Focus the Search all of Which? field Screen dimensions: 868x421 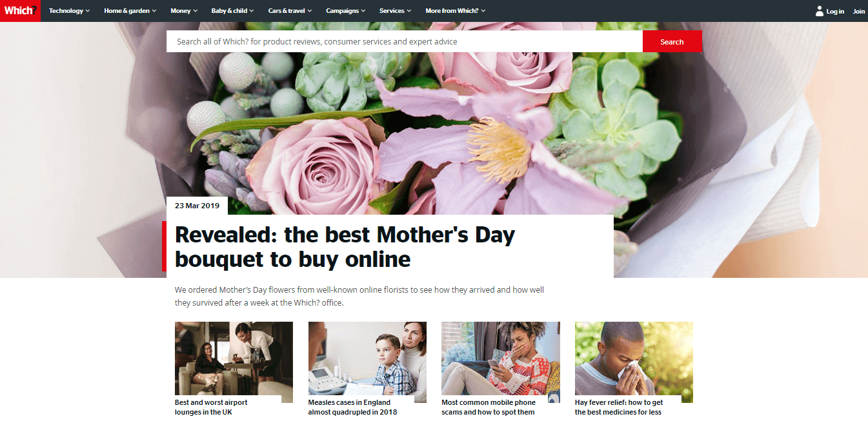point(405,41)
